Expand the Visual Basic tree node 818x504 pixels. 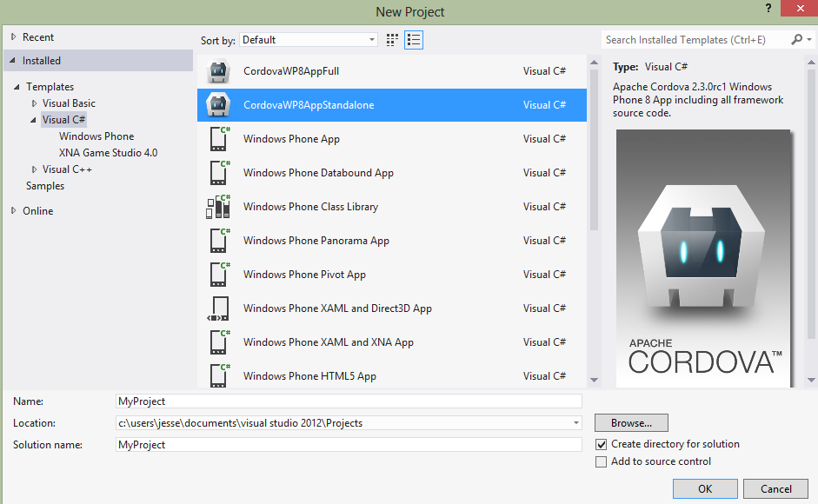tap(35, 103)
